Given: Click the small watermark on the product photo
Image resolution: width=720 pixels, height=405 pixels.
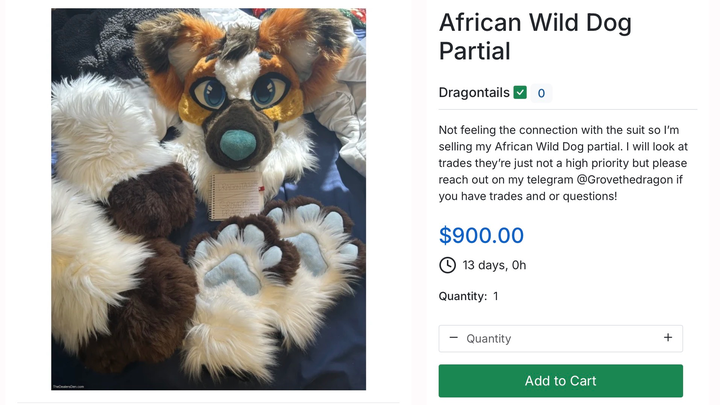Looking at the screenshot, I should pos(68,386).
